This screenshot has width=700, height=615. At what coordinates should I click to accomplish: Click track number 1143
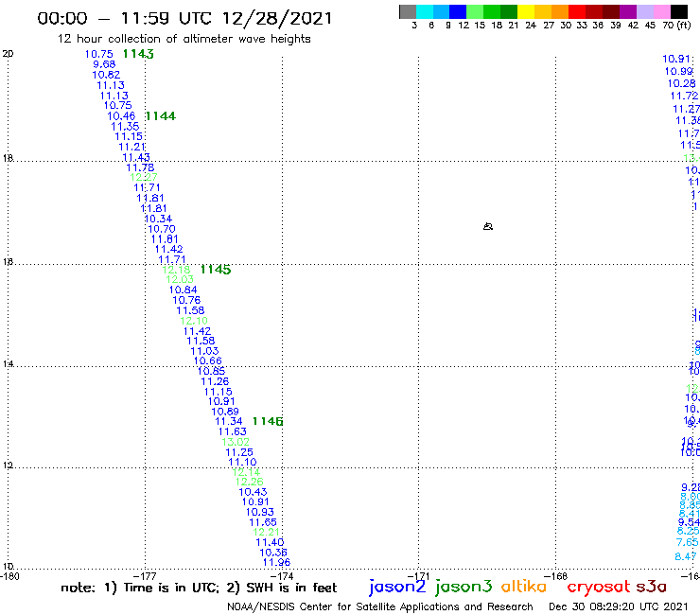pos(138,54)
